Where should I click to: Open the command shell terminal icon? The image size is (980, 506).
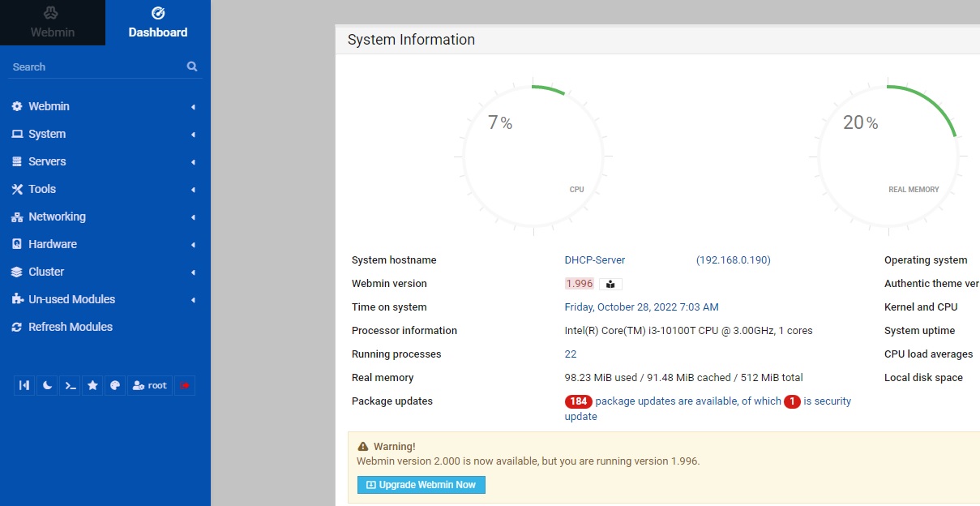[x=71, y=386]
